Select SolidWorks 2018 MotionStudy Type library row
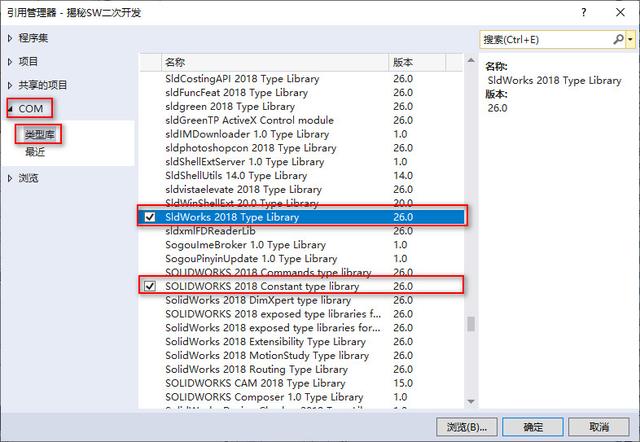 coord(301,356)
